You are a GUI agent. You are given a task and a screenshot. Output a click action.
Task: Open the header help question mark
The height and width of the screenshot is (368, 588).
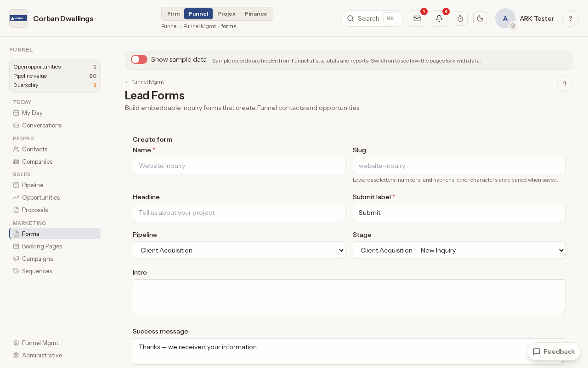click(571, 18)
